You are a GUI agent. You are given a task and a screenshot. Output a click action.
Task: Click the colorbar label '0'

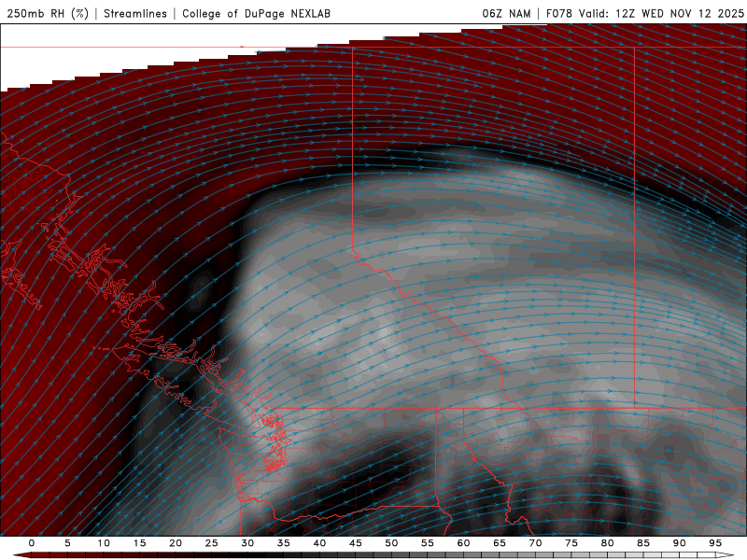(32, 543)
